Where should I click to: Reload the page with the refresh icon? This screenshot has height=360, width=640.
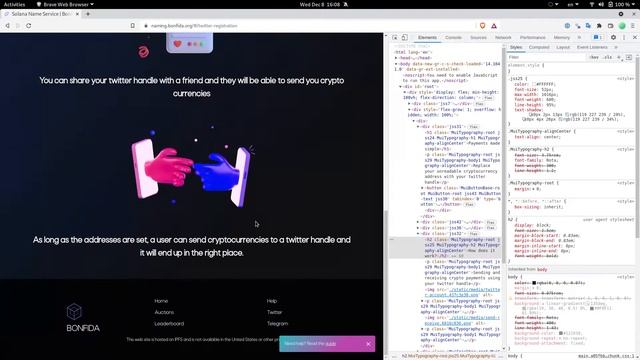coord(29,26)
